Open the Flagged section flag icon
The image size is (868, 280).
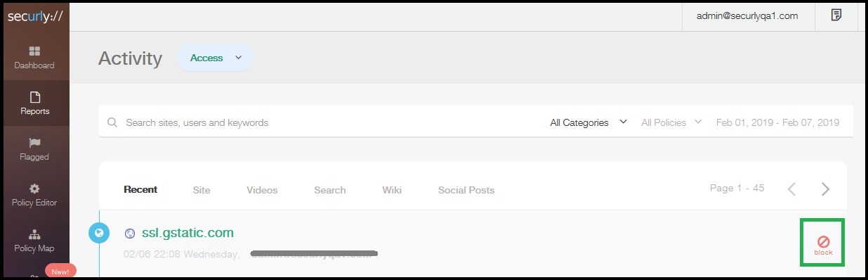tap(34, 143)
